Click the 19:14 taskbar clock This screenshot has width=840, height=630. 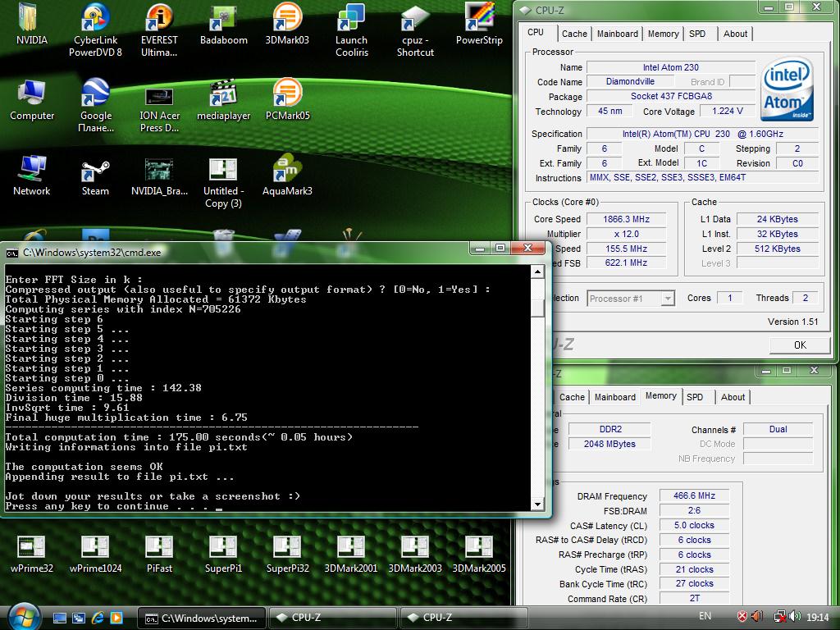click(x=818, y=617)
